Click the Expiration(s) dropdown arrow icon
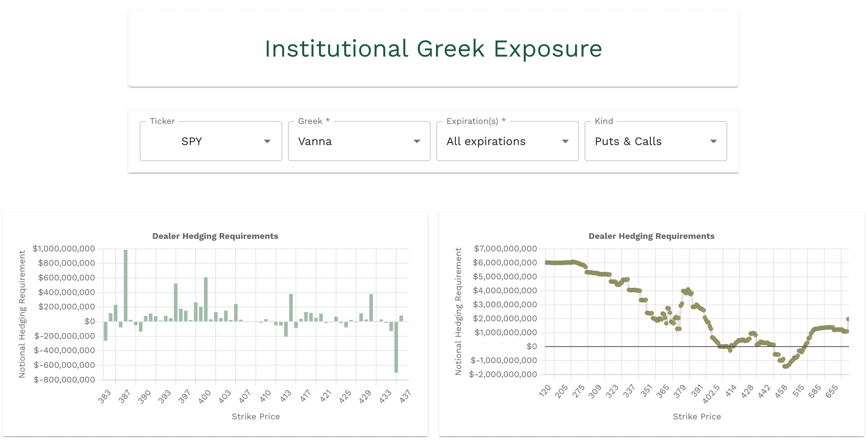The image size is (868, 443). 565,141
